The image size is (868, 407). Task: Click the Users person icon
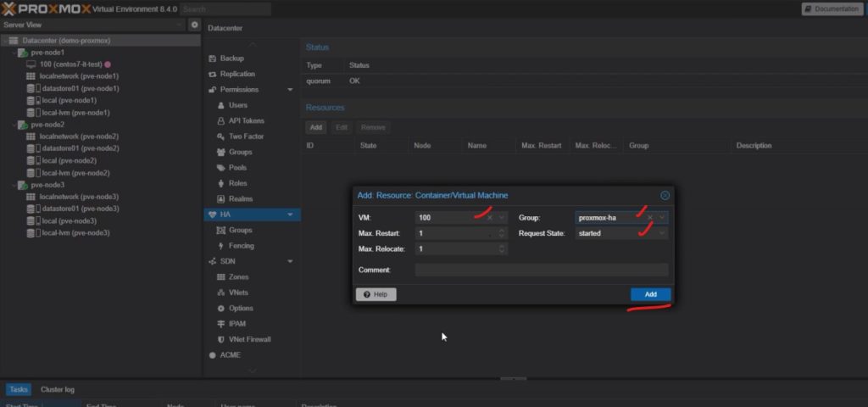(x=221, y=105)
